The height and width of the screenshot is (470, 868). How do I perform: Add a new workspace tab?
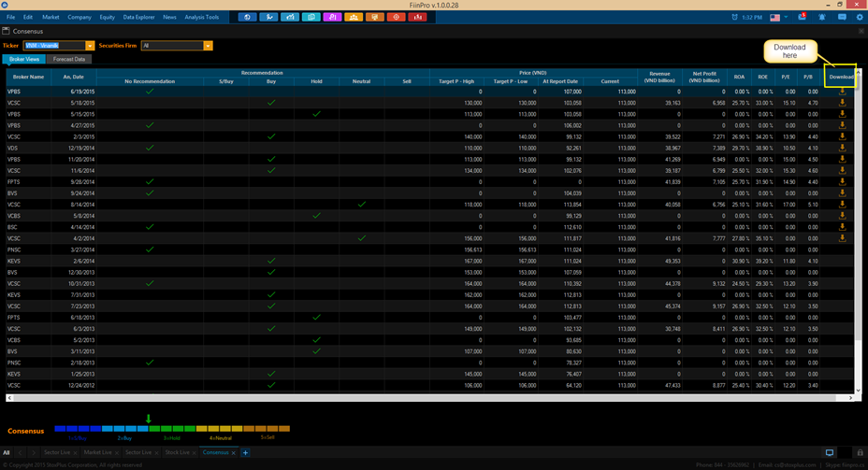pyautogui.click(x=245, y=452)
